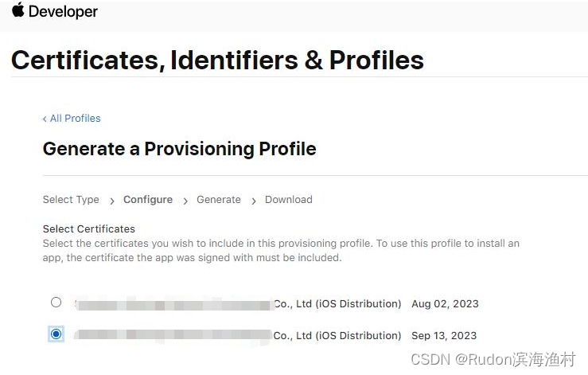This screenshot has height=375, width=588.
Task: Open the Download step
Action: pos(289,200)
